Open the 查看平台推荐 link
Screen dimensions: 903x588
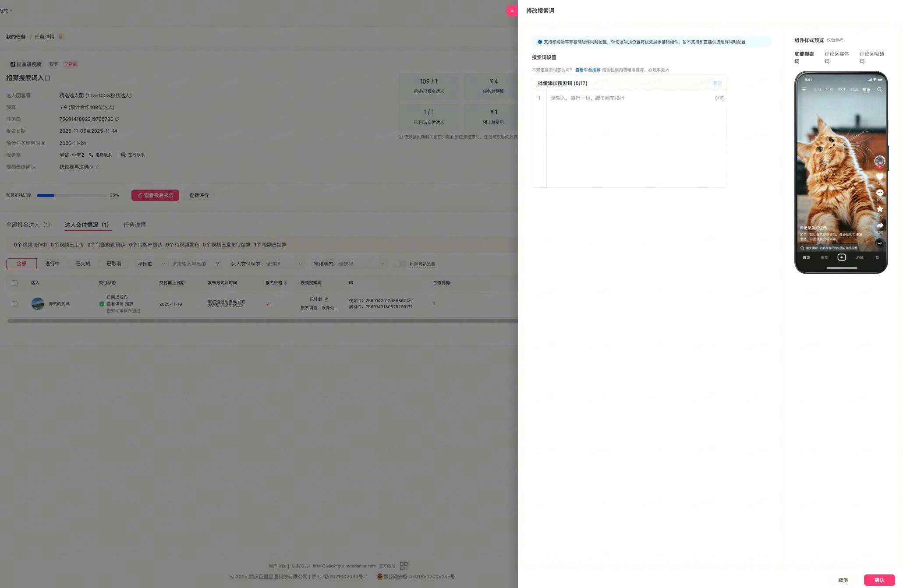[588, 70]
